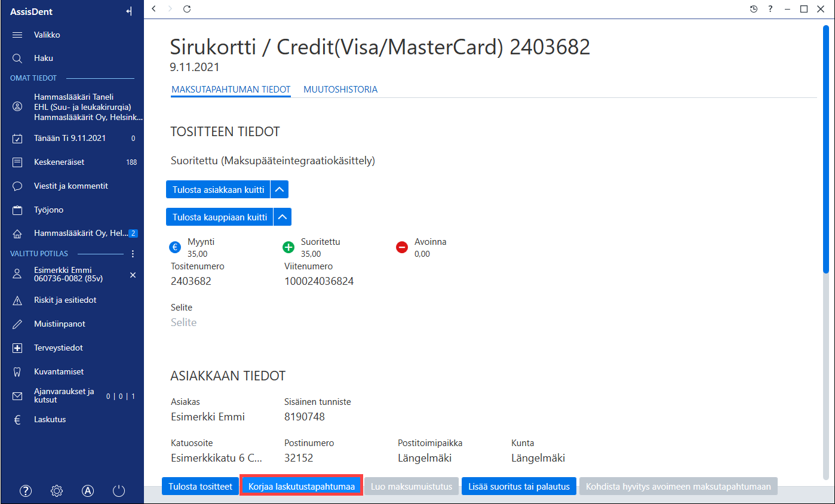This screenshot has width=835, height=504.
Task: Open Viestit ja kommentit
Action: coord(72,186)
